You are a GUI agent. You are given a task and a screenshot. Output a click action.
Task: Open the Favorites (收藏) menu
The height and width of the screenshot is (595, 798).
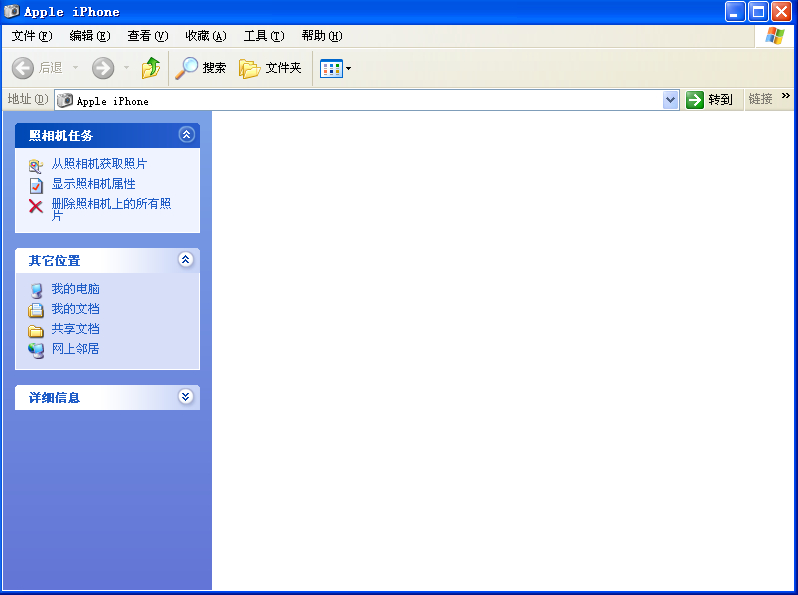coord(206,36)
